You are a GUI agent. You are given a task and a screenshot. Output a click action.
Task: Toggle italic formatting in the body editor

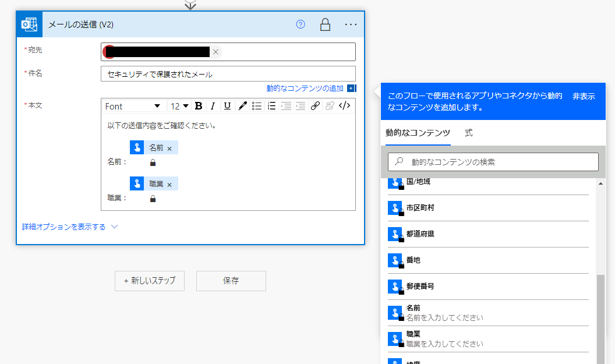coord(213,106)
